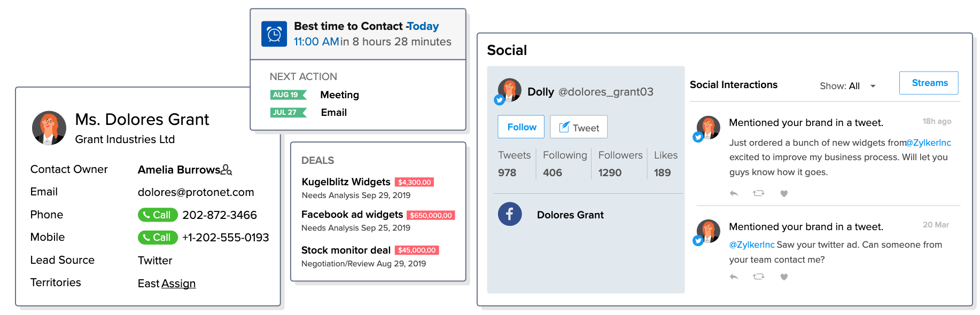The width and height of the screenshot is (980, 315).
Task: Click the alarm clock best time icon
Action: (x=274, y=34)
